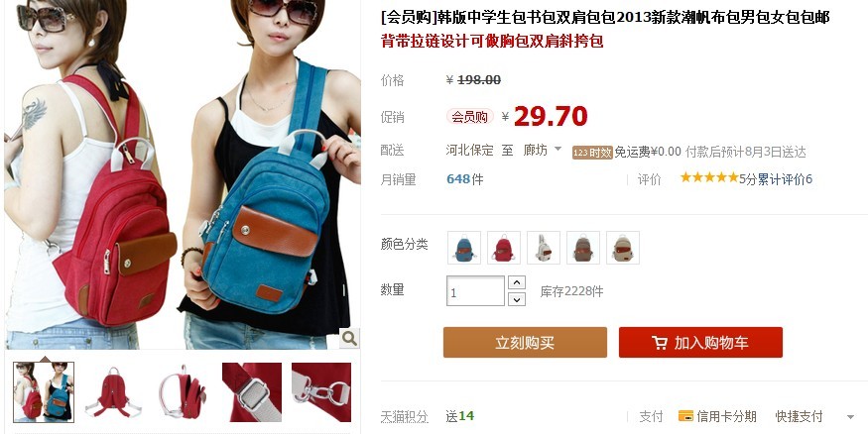Increase quantity with the up arrow
The width and height of the screenshot is (868, 434).
coord(517,282)
